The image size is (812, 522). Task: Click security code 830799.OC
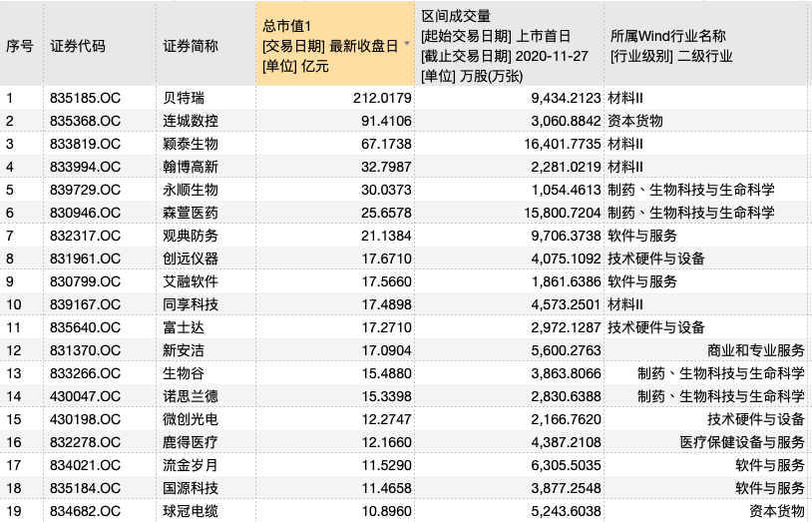tap(85, 281)
